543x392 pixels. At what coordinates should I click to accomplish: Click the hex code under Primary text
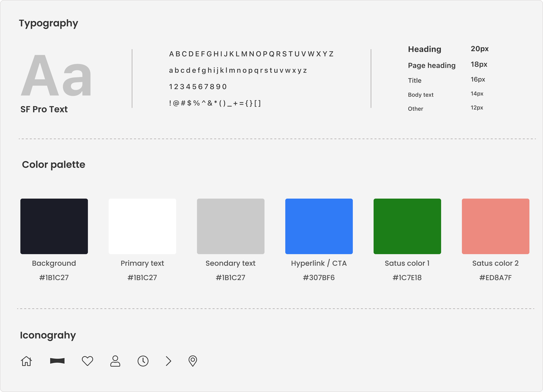pyautogui.click(x=142, y=278)
